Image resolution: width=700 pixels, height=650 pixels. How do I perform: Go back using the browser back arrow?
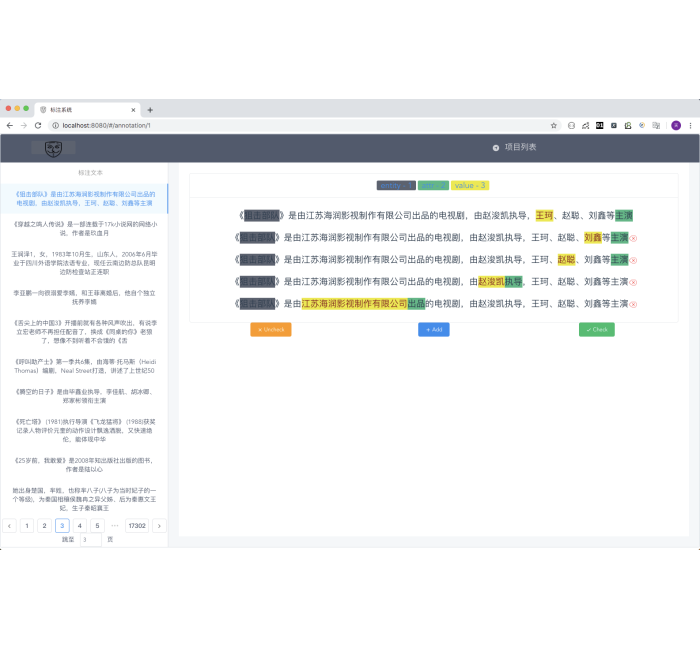pos(9,125)
